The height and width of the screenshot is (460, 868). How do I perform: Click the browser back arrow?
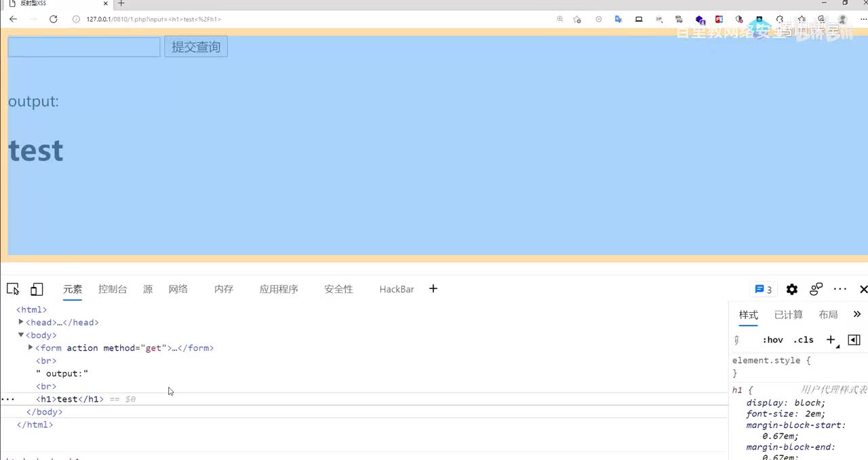pyautogui.click(x=13, y=19)
